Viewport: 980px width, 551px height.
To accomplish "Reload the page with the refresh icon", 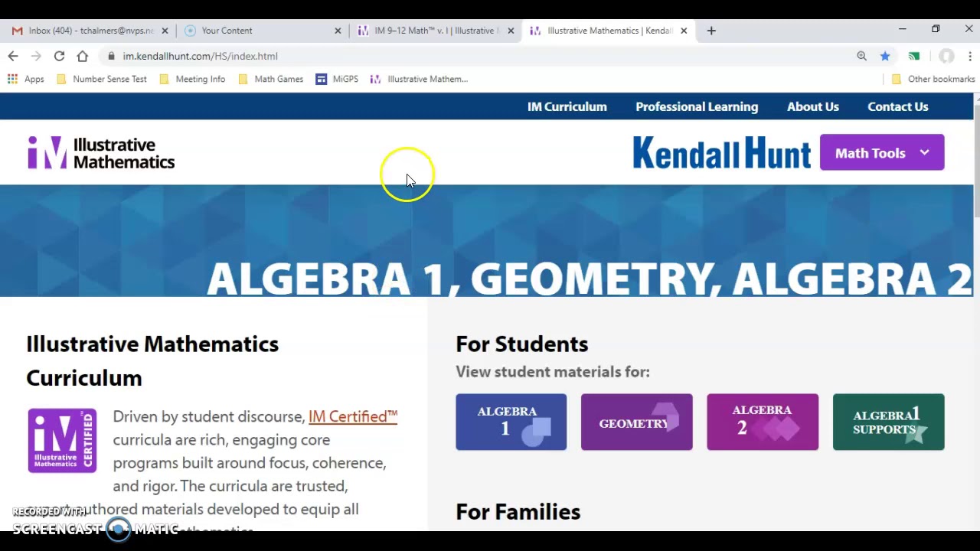I will pyautogui.click(x=59, y=56).
